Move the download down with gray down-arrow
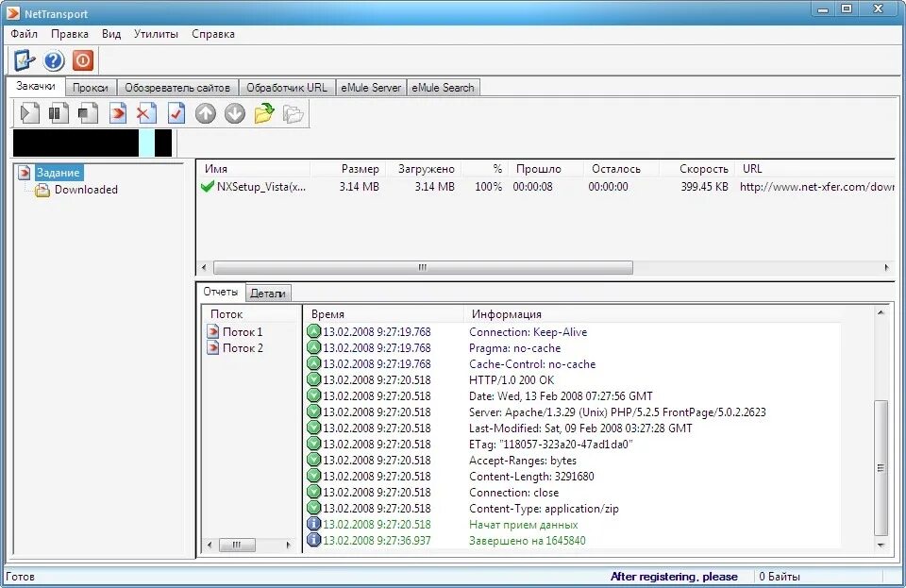The width and height of the screenshot is (906, 588). pos(235,113)
